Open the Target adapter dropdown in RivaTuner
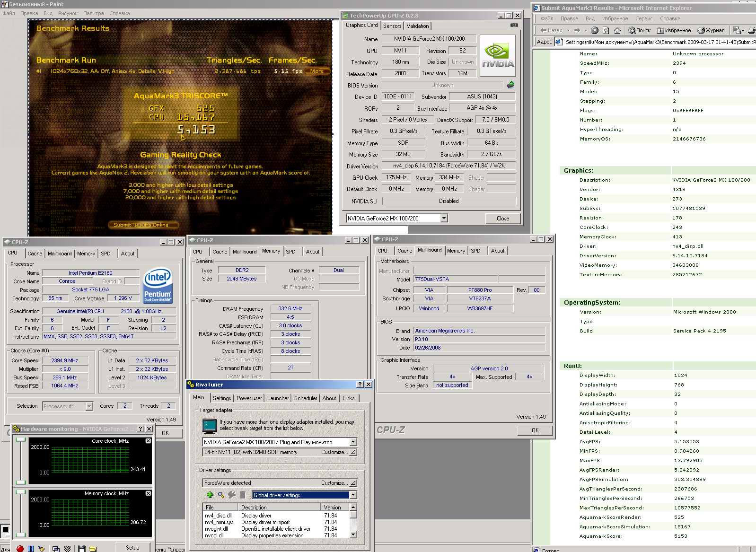Screen dimensions: 756x552 coord(353,442)
